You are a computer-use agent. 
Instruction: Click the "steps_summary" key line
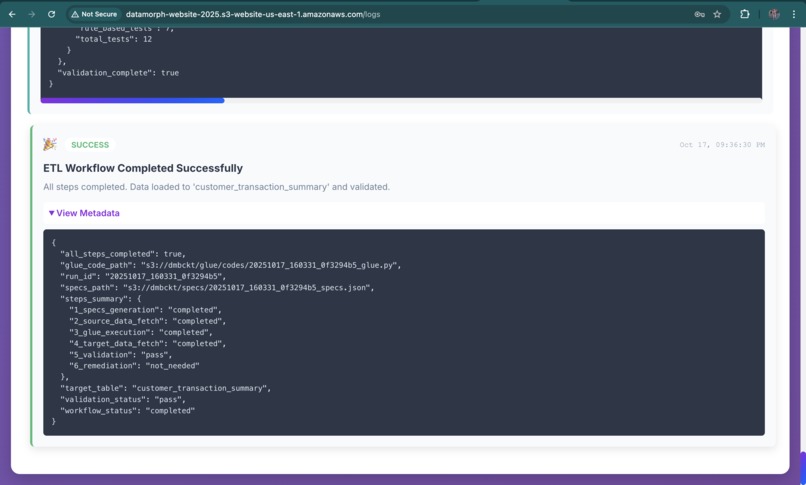[101, 299]
